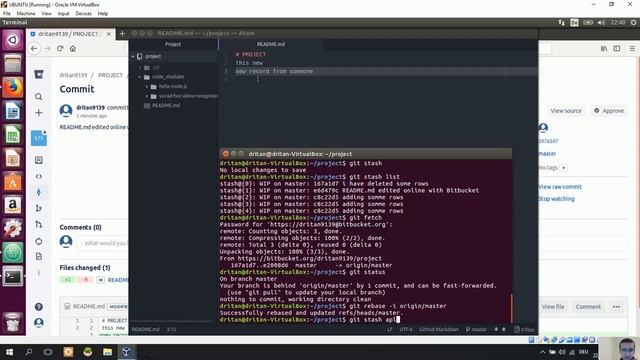Approve the commit in Bitbucket
Screen dimensions: 640x360
point(609,111)
